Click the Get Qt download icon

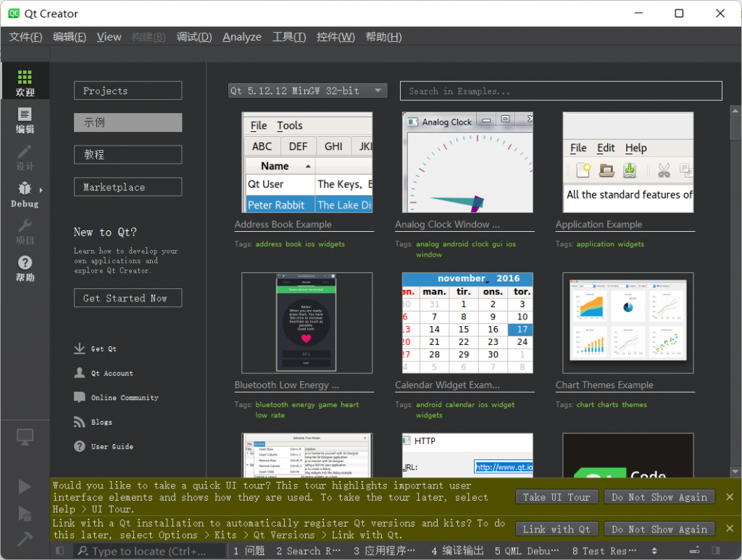(x=80, y=348)
